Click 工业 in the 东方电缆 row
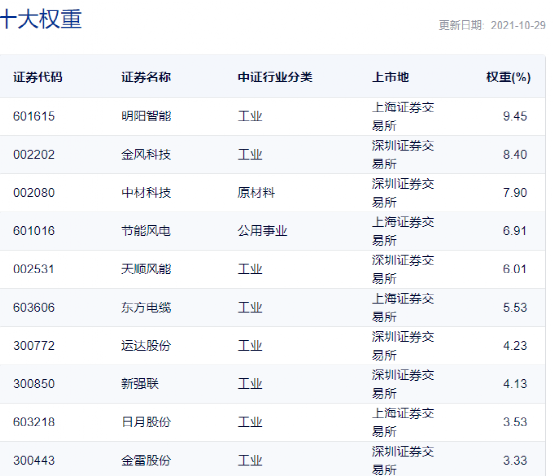 click(250, 307)
